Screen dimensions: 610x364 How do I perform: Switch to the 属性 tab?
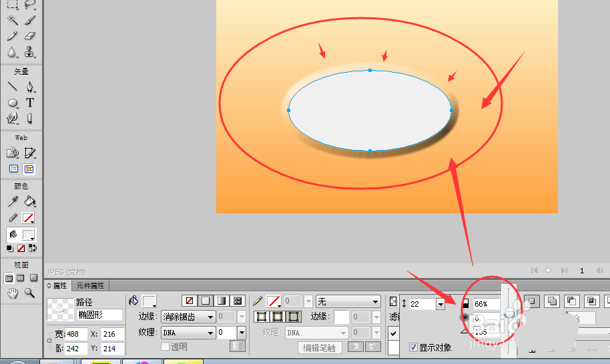click(60, 285)
